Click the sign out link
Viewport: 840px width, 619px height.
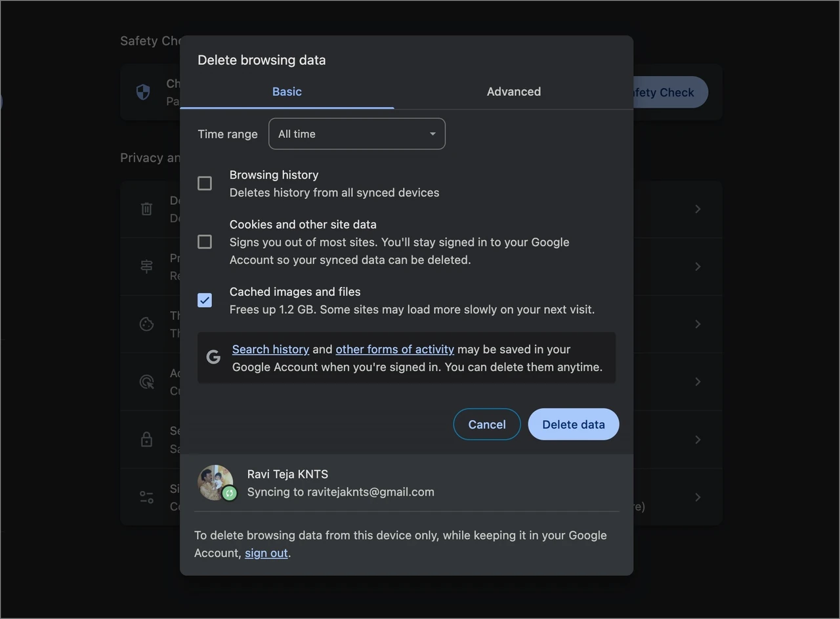pos(266,553)
